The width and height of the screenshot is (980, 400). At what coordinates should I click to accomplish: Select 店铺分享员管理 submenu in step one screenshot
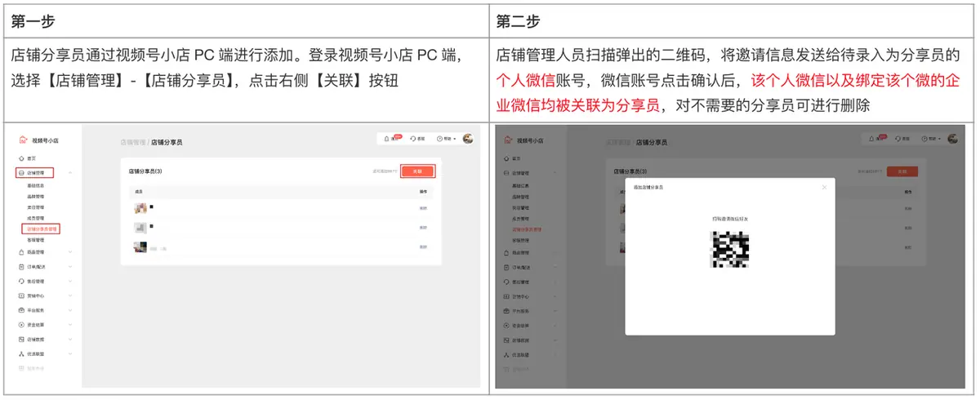42,229
